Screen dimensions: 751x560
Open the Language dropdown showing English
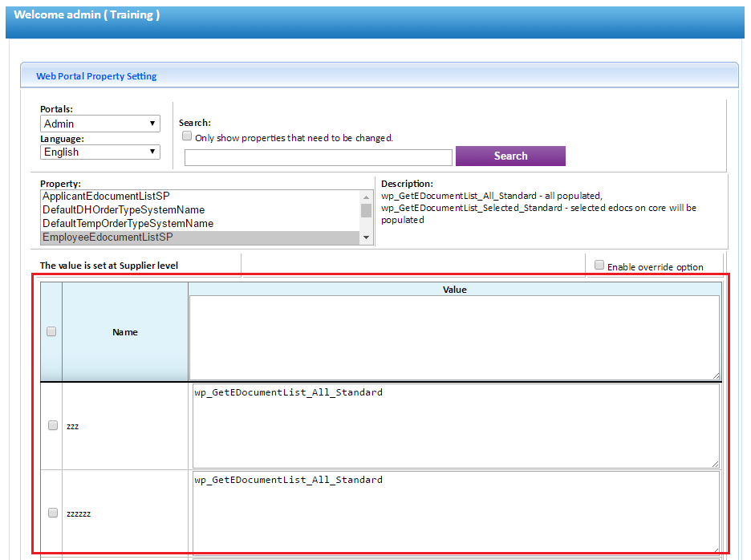[x=100, y=152]
